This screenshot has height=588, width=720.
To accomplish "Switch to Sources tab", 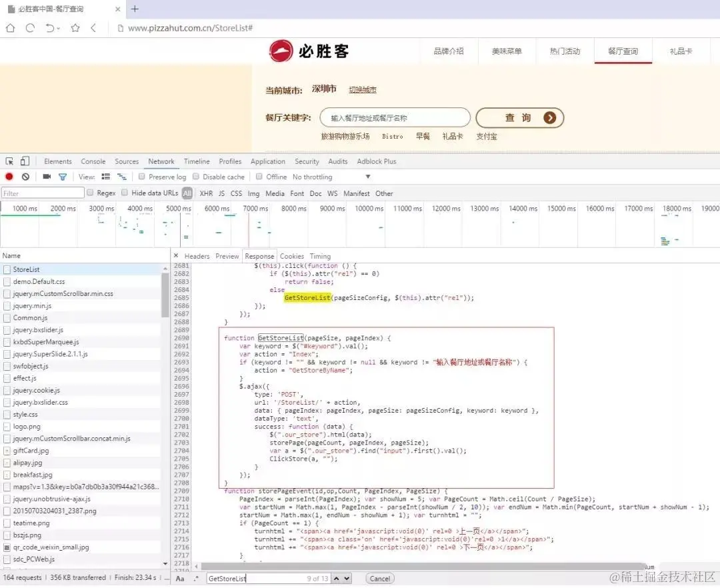I will click(127, 161).
